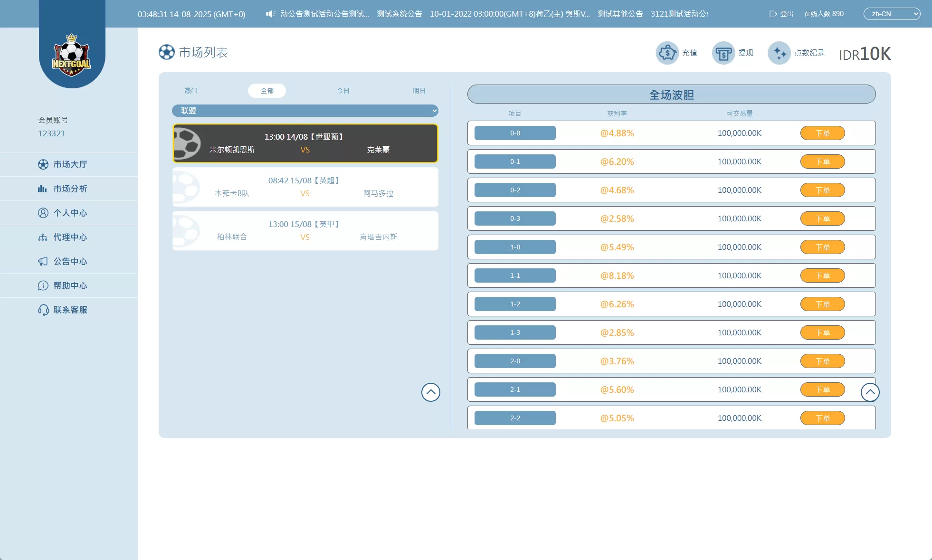Open the 联盟 league dropdown
The image size is (932, 560).
(305, 111)
